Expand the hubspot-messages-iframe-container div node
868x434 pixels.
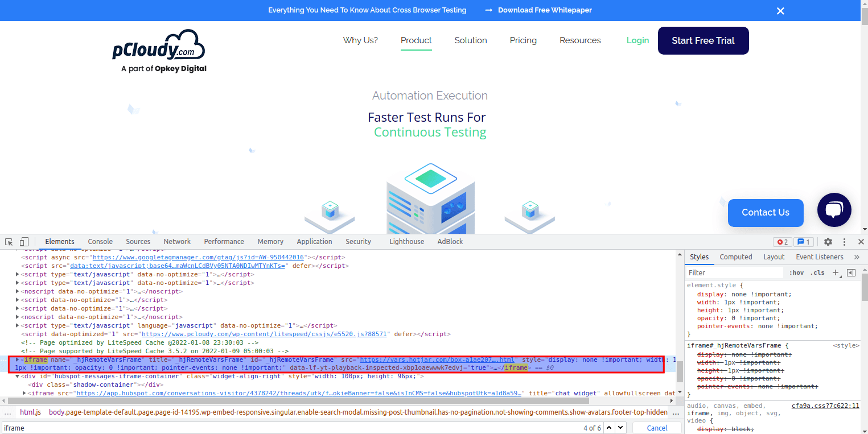(17, 376)
